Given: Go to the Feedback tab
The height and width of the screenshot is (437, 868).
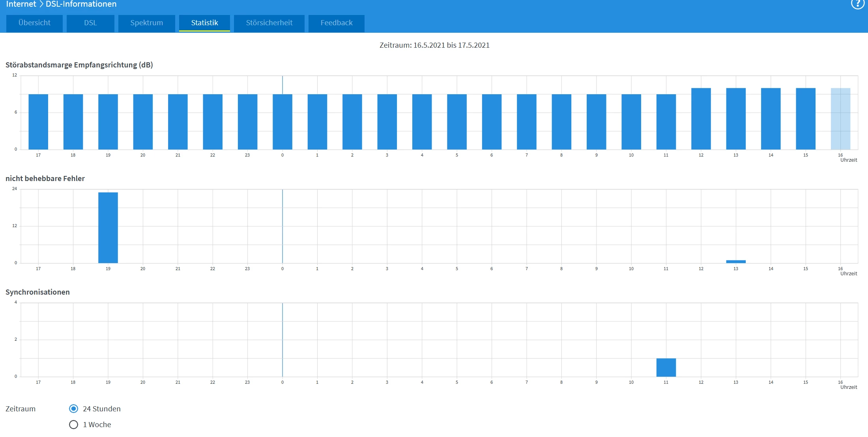Looking at the screenshot, I should pos(336,23).
